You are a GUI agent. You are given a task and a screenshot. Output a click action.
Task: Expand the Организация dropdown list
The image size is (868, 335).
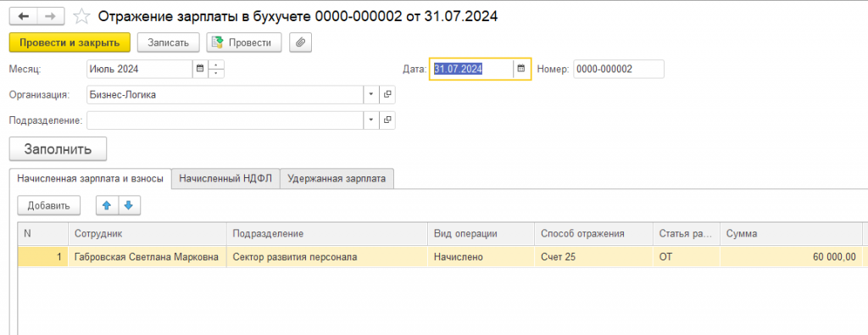(x=371, y=95)
